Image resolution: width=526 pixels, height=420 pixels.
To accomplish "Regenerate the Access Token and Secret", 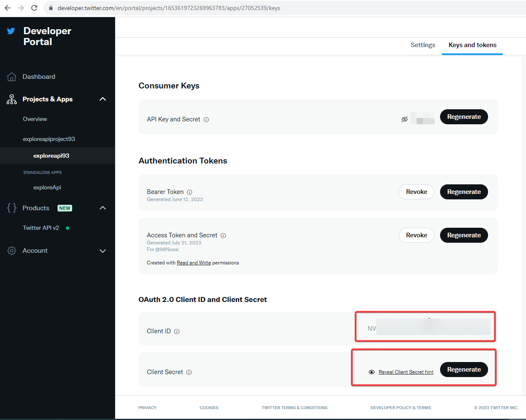I will tap(464, 235).
